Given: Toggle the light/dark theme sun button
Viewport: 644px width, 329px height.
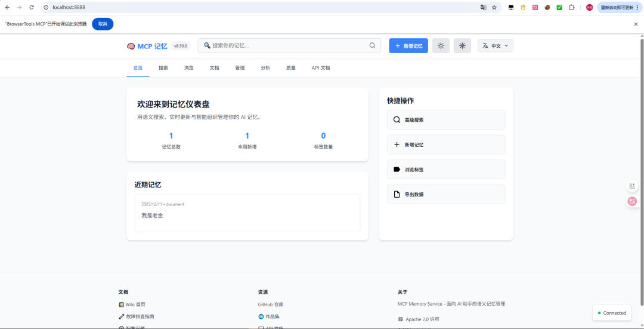Looking at the screenshot, I should tap(441, 46).
